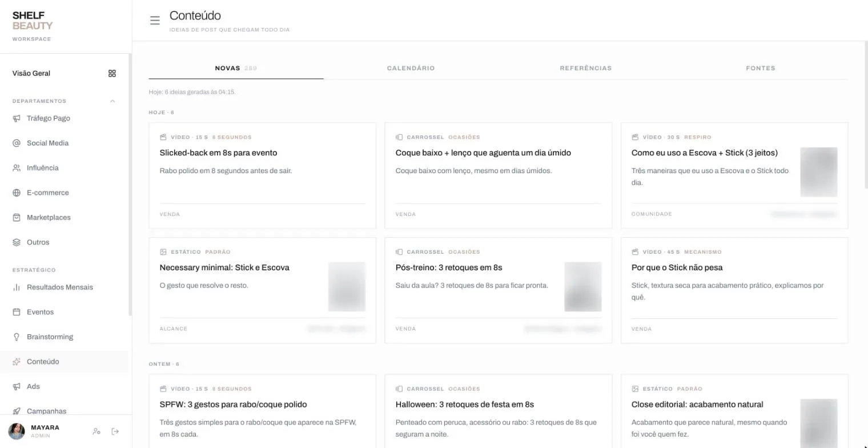The height and width of the screenshot is (448, 868).
Task: Open Resultados Mensais page
Action: point(64,287)
